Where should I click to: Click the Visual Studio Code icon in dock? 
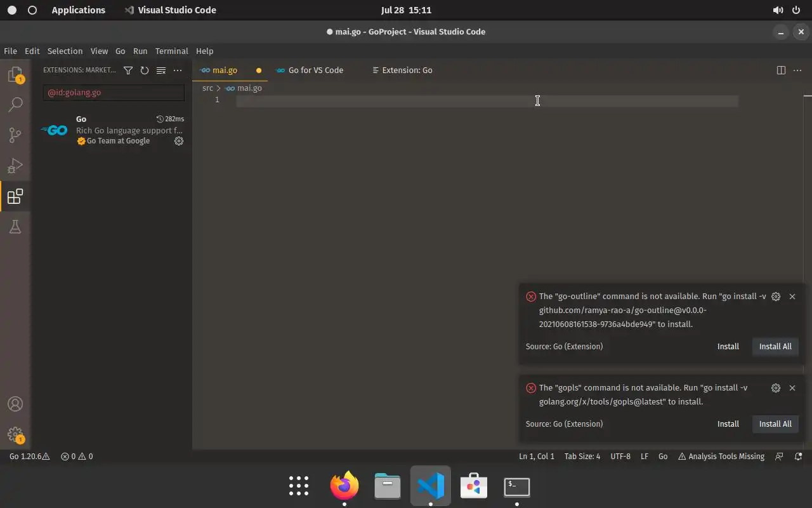coord(431,486)
